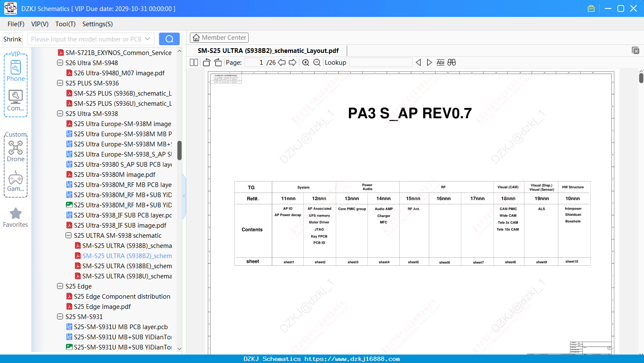644x363 pixels.
Task: Open SM-S25 ULTRA (S938B) schematic file
Action: [123, 246]
